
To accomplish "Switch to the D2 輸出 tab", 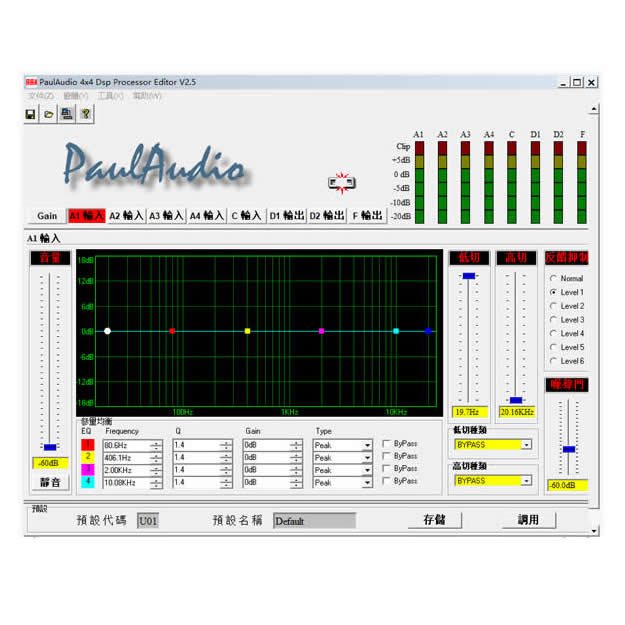I will coord(327,216).
